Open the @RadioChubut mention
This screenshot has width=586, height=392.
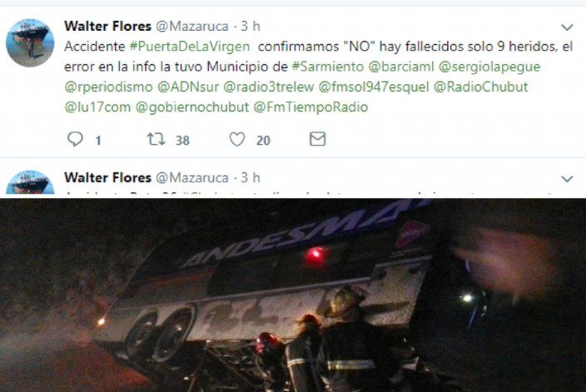(480, 87)
